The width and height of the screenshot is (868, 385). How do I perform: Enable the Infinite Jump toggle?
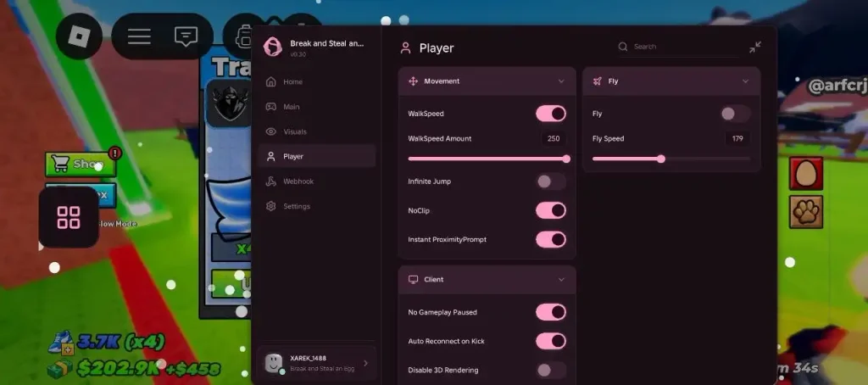[551, 181]
